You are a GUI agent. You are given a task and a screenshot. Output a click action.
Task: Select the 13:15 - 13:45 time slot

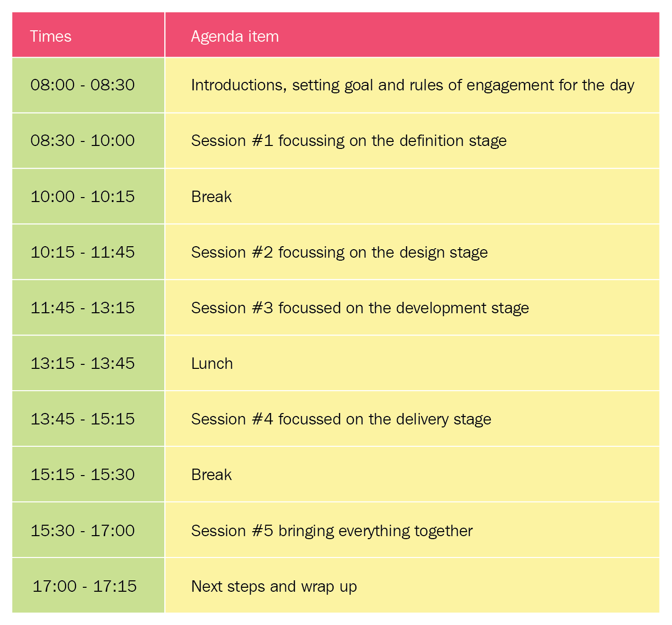(82, 363)
